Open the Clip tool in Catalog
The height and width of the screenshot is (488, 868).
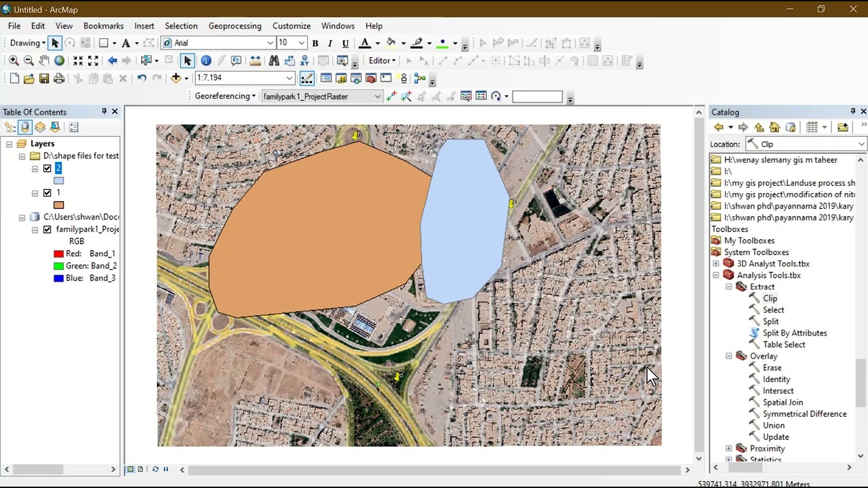pyautogui.click(x=770, y=298)
